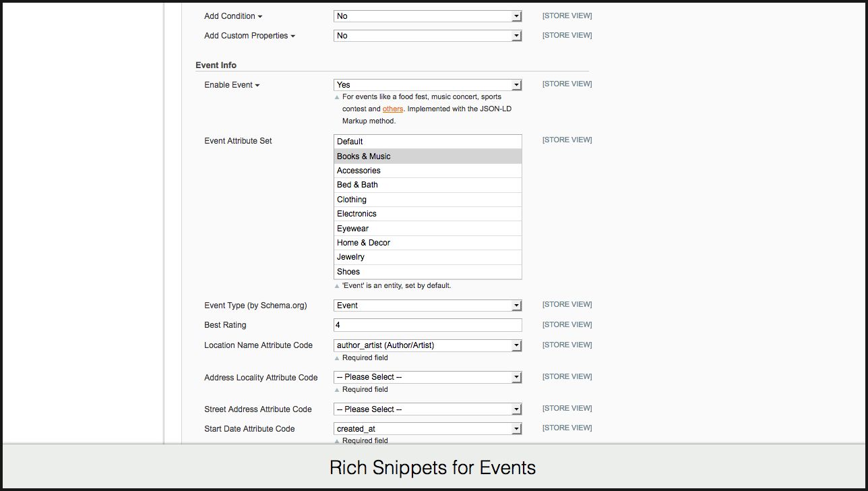Screen dimensions: 868x491
Task: Expand the Enable Event dropdown
Action: click(x=427, y=85)
